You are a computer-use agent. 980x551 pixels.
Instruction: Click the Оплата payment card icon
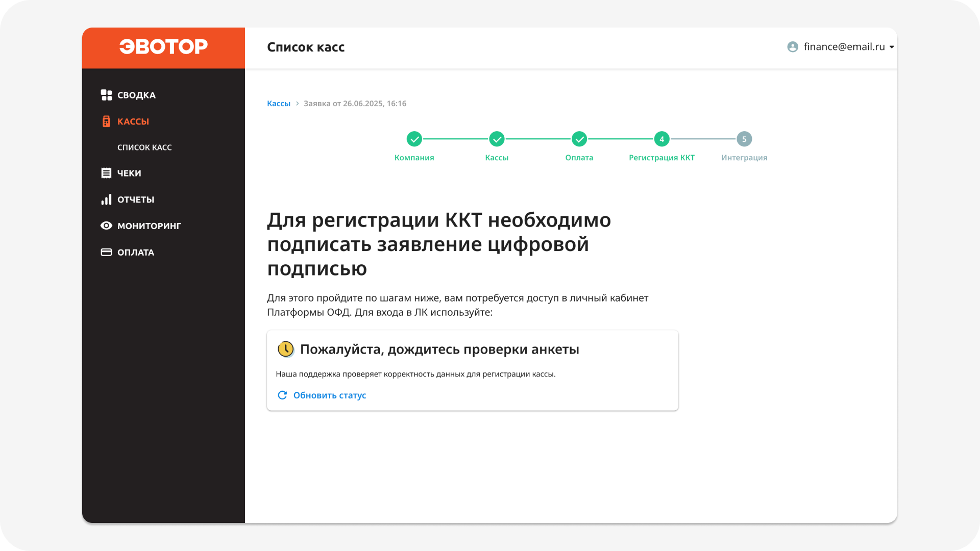click(x=106, y=252)
